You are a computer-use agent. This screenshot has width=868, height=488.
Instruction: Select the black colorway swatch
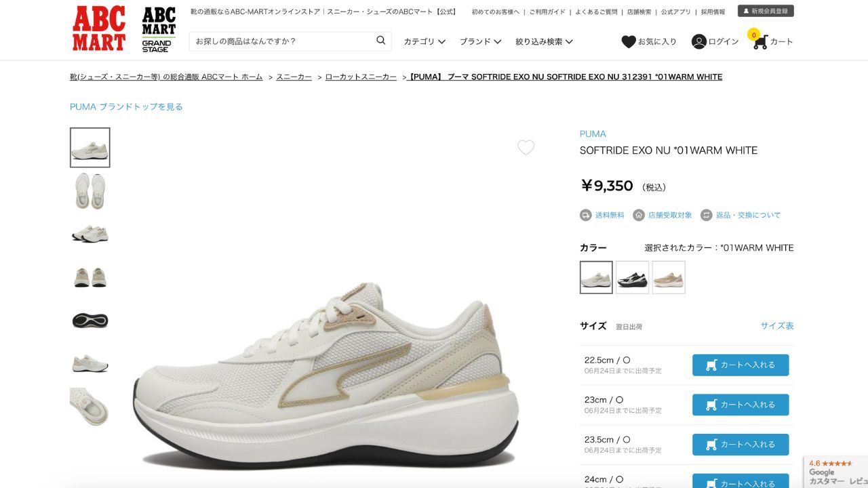point(632,278)
